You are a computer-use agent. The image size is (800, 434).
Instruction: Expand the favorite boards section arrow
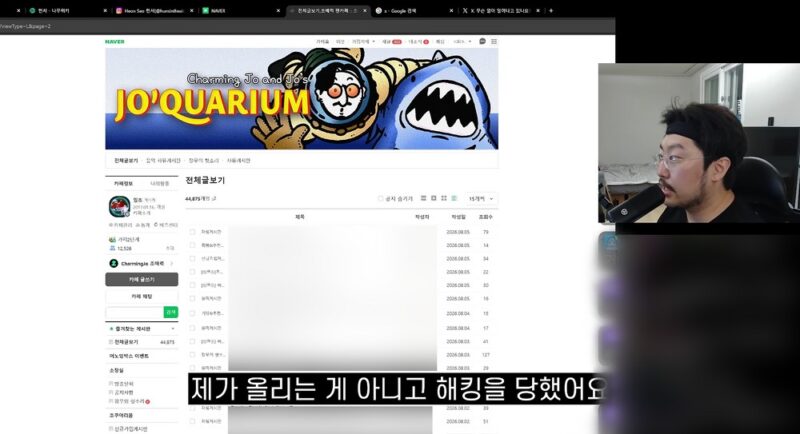[173, 329]
